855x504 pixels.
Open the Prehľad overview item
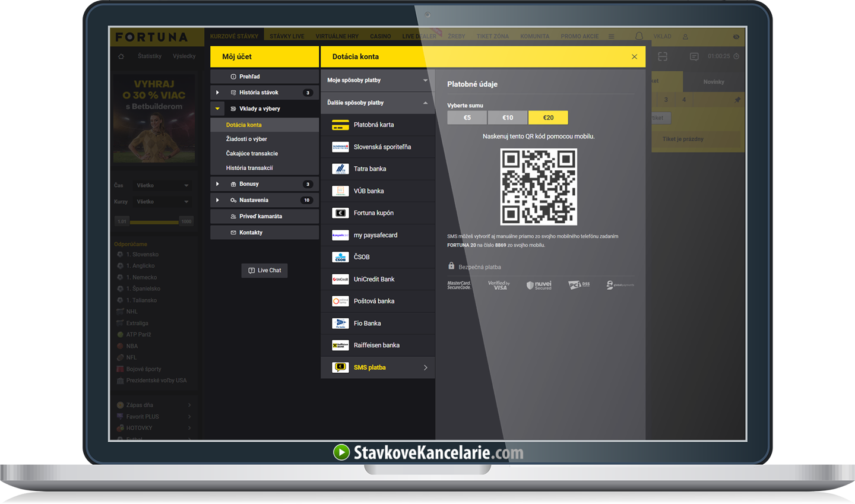(x=265, y=77)
